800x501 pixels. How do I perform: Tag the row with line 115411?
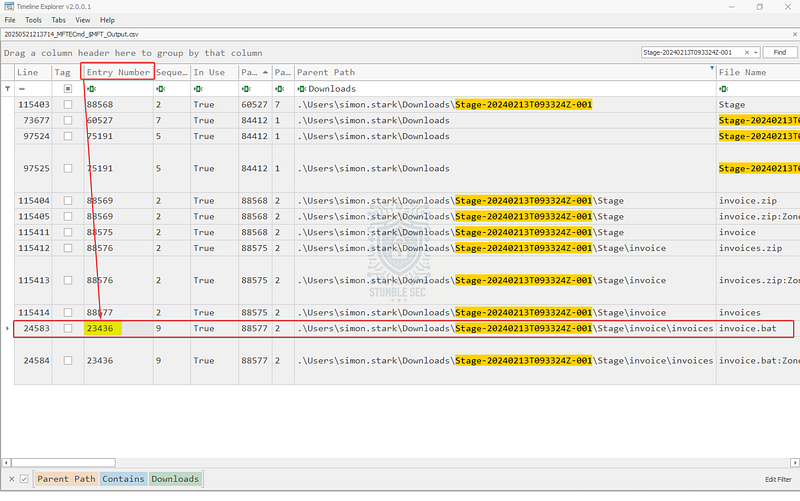pyautogui.click(x=68, y=232)
